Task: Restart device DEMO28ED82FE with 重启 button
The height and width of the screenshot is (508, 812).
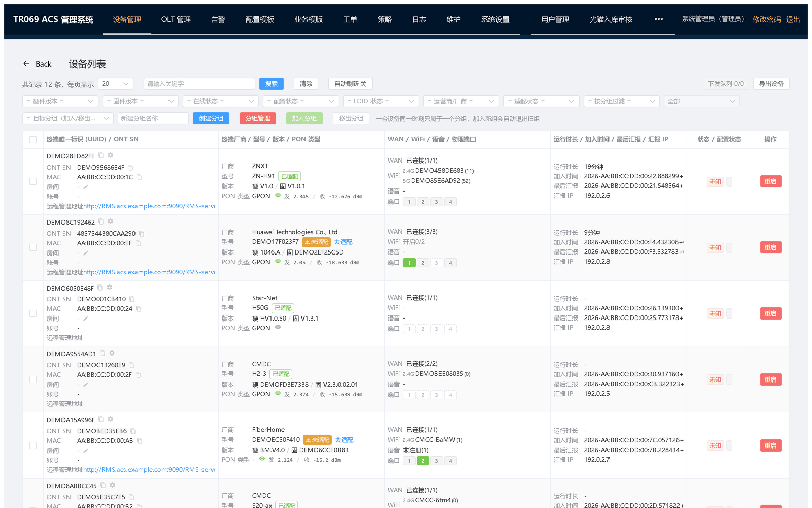Action: [771, 181]
